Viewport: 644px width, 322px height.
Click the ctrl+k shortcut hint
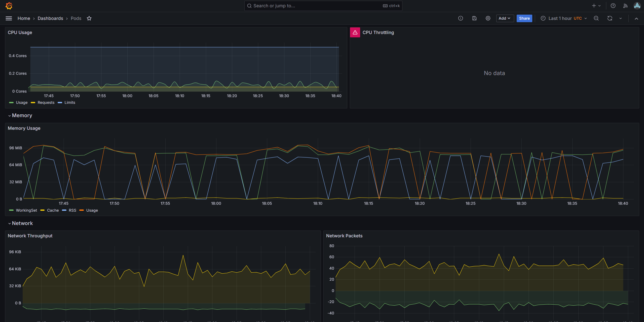tap(391, 6)
